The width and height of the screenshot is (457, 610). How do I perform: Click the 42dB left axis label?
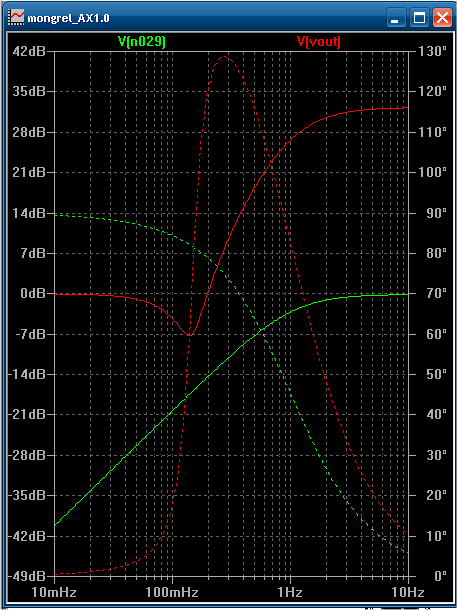[x=27, y=51]
